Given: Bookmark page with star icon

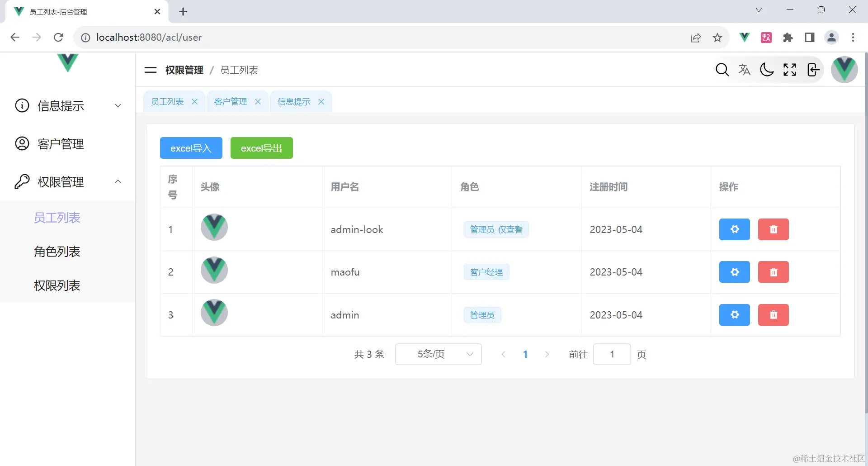Looking at the screenshot, I should pyautogui.click(x=717, y=38).
